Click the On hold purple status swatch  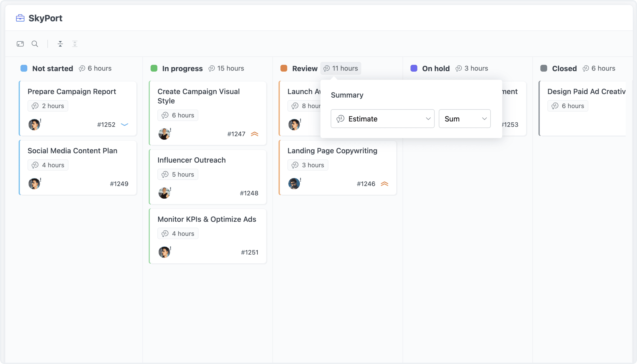[x=414, y=68]
